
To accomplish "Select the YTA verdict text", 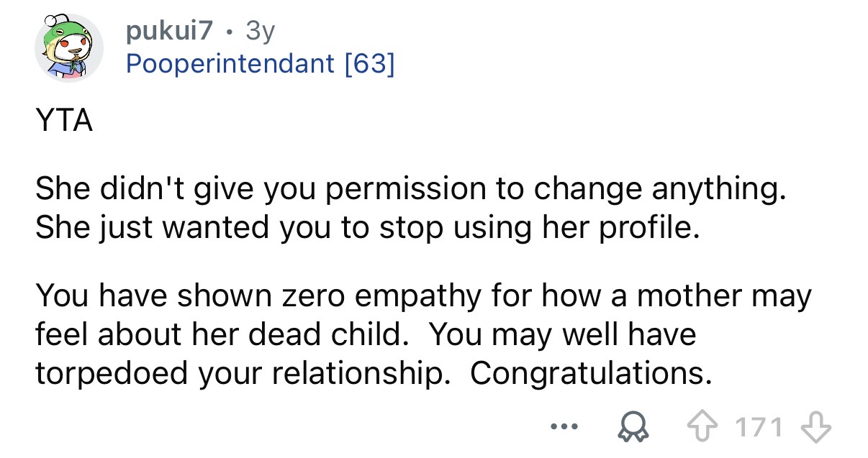I will pyautogui.click(x=62, y=121).
